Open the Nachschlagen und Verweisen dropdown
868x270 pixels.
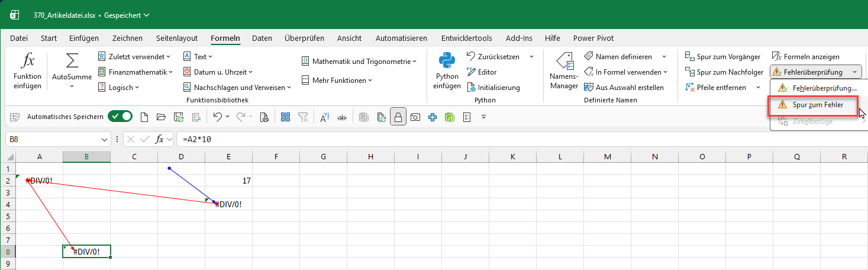(x=237, y=88)
